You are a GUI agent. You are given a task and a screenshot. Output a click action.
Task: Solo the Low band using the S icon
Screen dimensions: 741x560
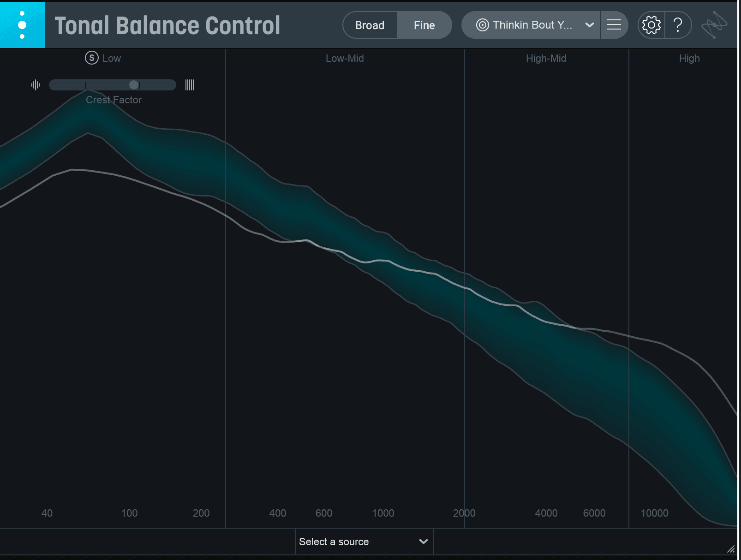coord(92,58)
